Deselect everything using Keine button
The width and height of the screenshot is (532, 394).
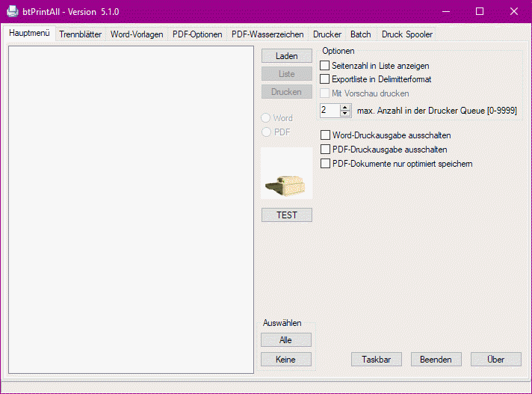[x=285, y=359]
